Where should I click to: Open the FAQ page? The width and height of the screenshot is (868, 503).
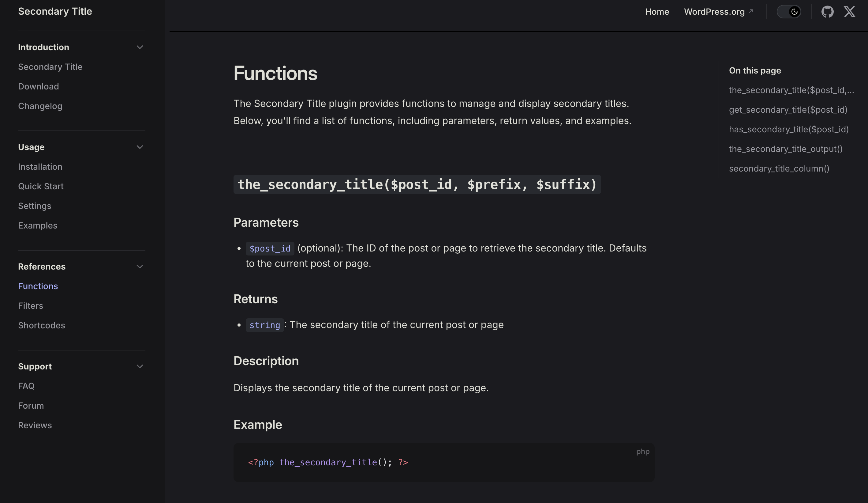(26, 386)
